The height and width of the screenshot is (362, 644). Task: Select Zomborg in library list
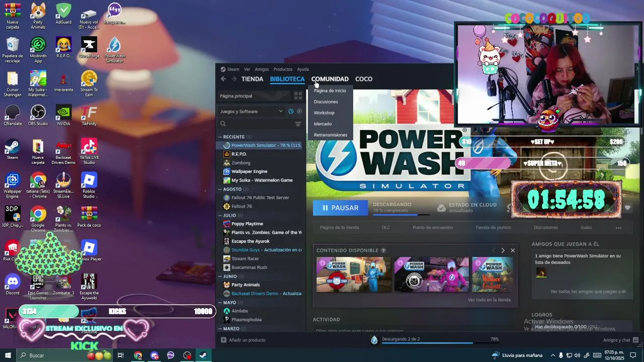coord(240,163)
